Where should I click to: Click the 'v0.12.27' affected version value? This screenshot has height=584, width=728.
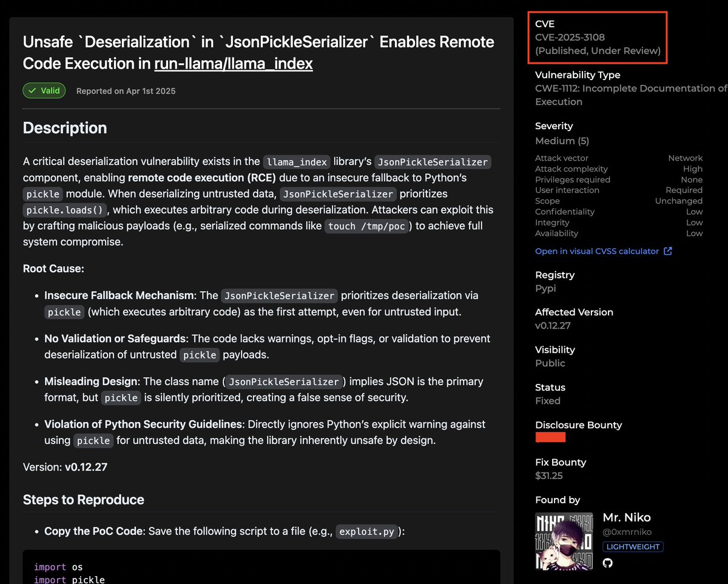click(x=553, y=326)
